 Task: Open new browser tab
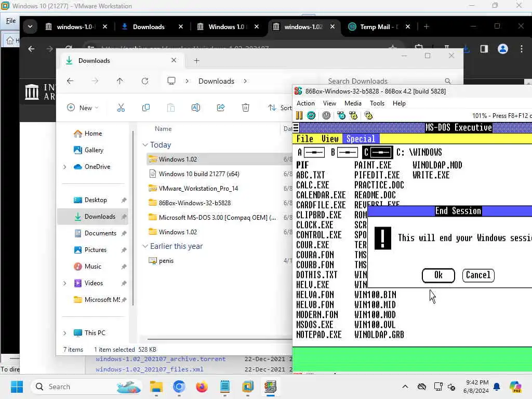point(427,26)
